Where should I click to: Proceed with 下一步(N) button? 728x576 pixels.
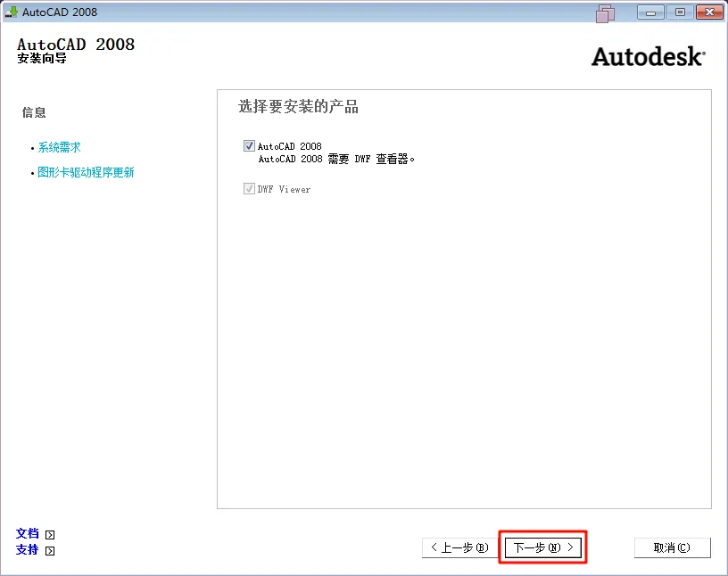(x=542, y=547)
